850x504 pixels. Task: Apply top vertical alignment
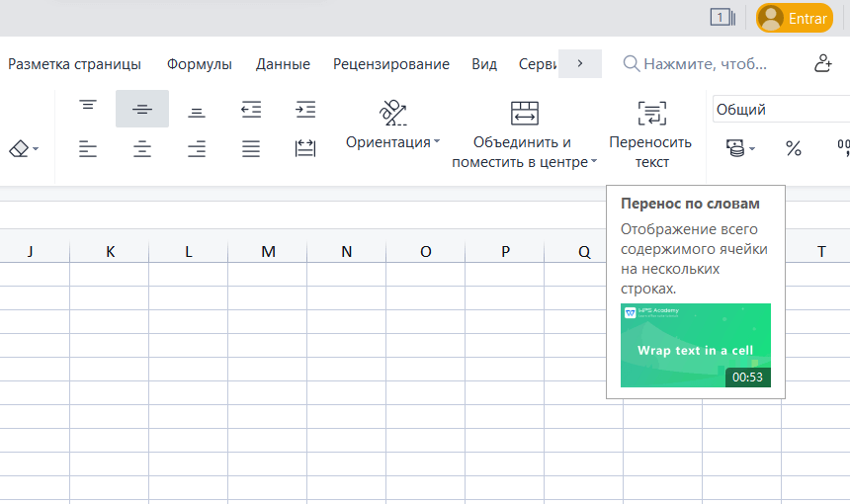tap(89, 109)
